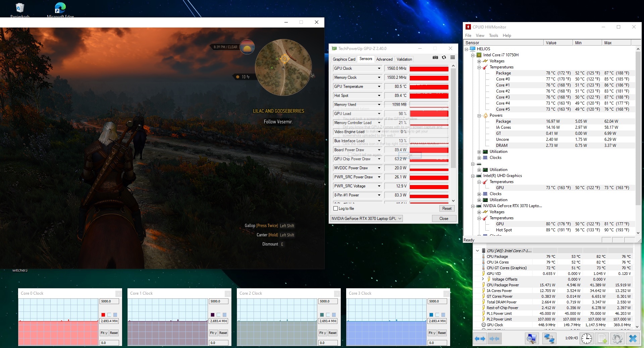Click HWiNFO network monitors button

(x=549, y=339)
